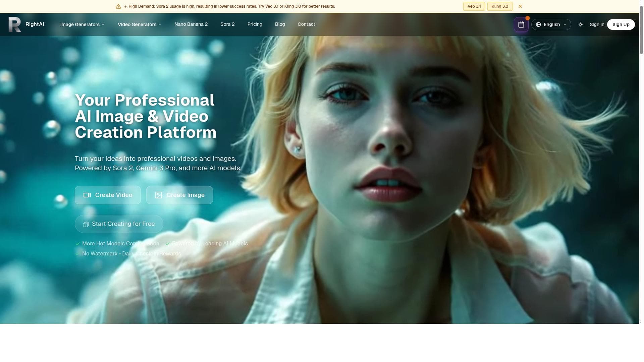
Task: Dismiss the High Demand banner
Action: point(520,6)
